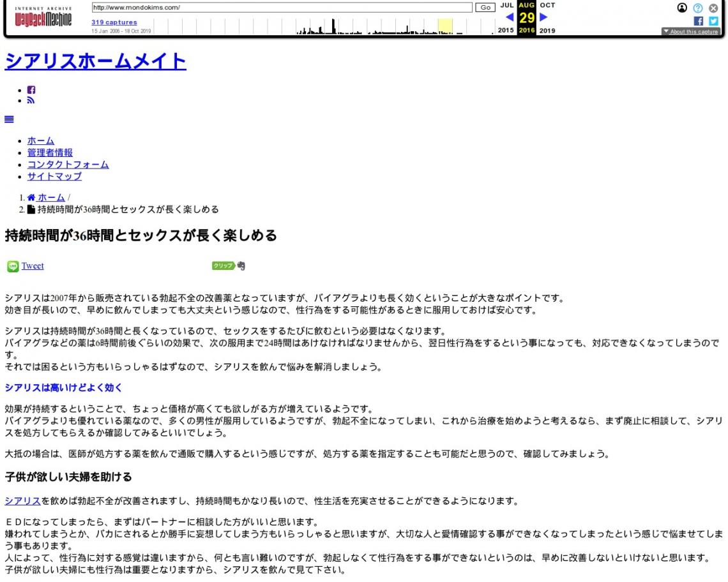Open the 管理者情報 menu item
This screenshot has width=728, height=582.
tap(50, 153)
